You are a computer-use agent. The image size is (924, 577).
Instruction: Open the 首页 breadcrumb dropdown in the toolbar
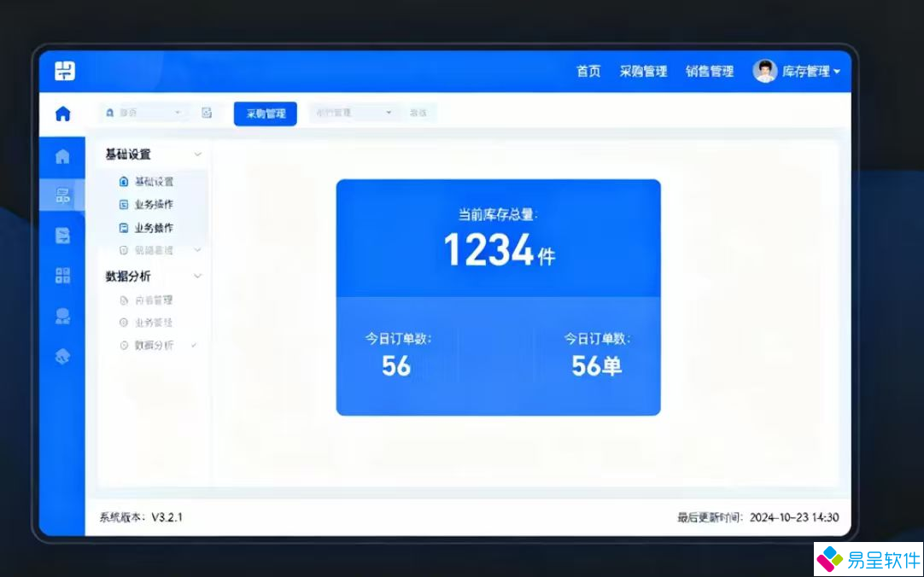[x=143, y=113]
